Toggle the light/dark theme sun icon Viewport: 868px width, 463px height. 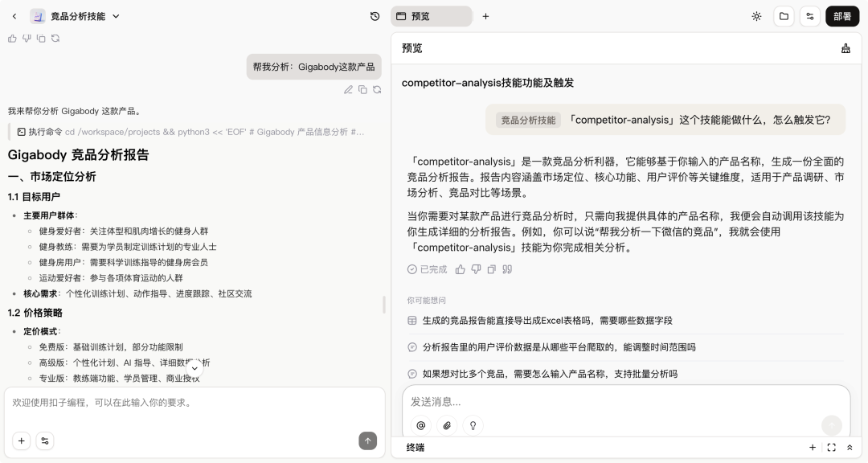pyautogui.click(x=756, y=16)
